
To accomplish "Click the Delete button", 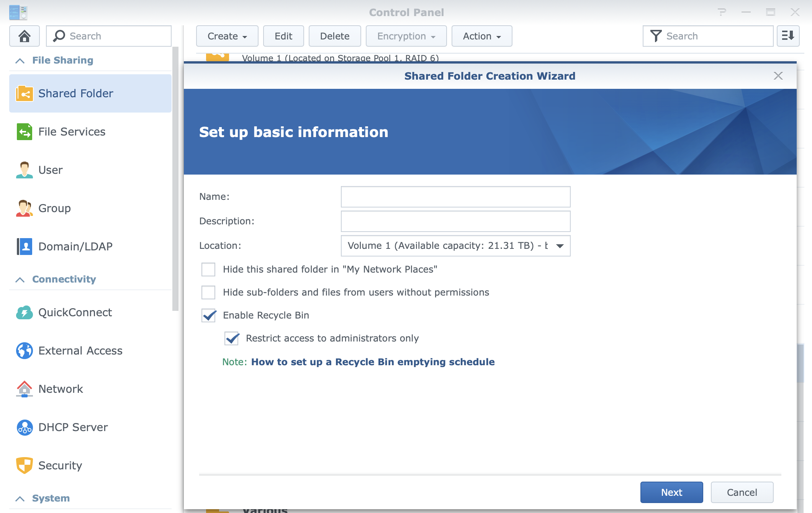I will pyautogui.click(x=335, y=36).
